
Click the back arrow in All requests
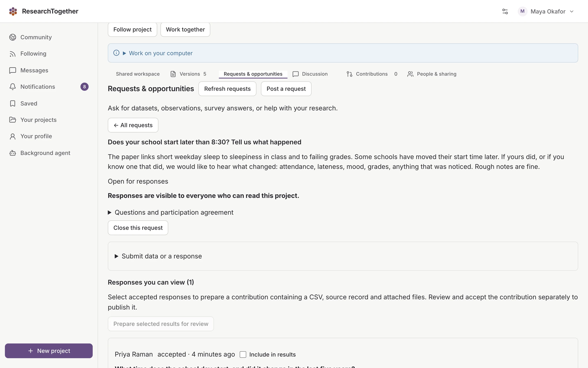(x=116, y=125)
